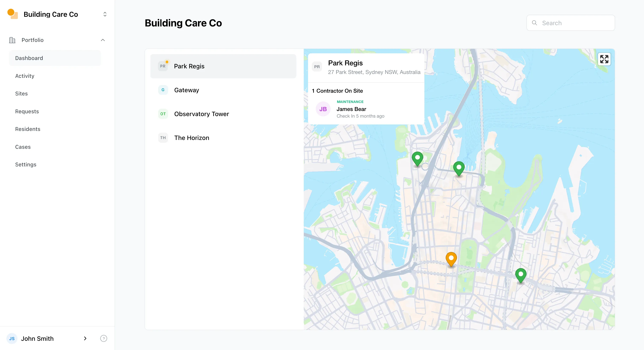
Task: Focus the Search input field
Action: pos(575,23)
